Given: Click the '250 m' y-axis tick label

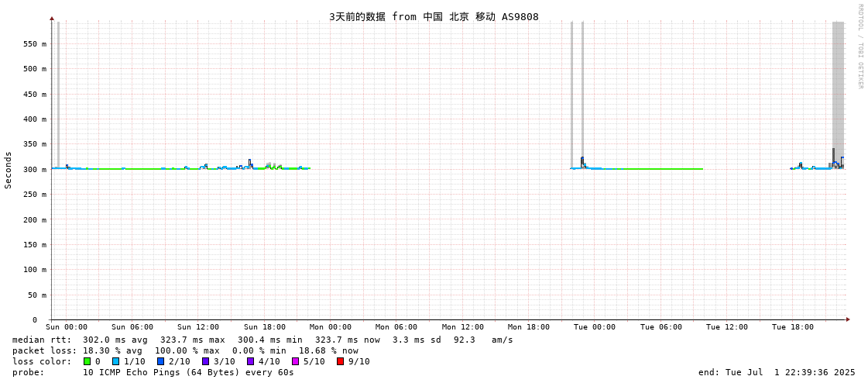Looking at the screenshot, I should click(x=36, y=195).
